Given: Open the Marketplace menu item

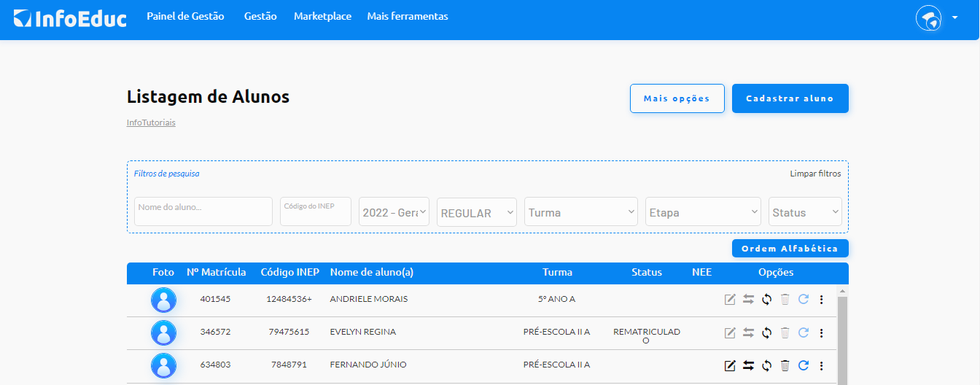Looking at the screenshot, I should (322, 16).
